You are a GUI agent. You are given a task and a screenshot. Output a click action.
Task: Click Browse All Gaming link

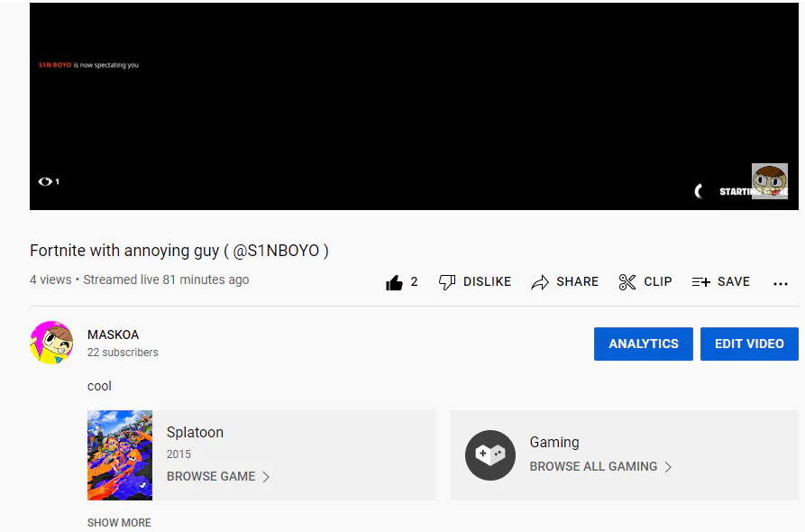[x=593, y=466]
